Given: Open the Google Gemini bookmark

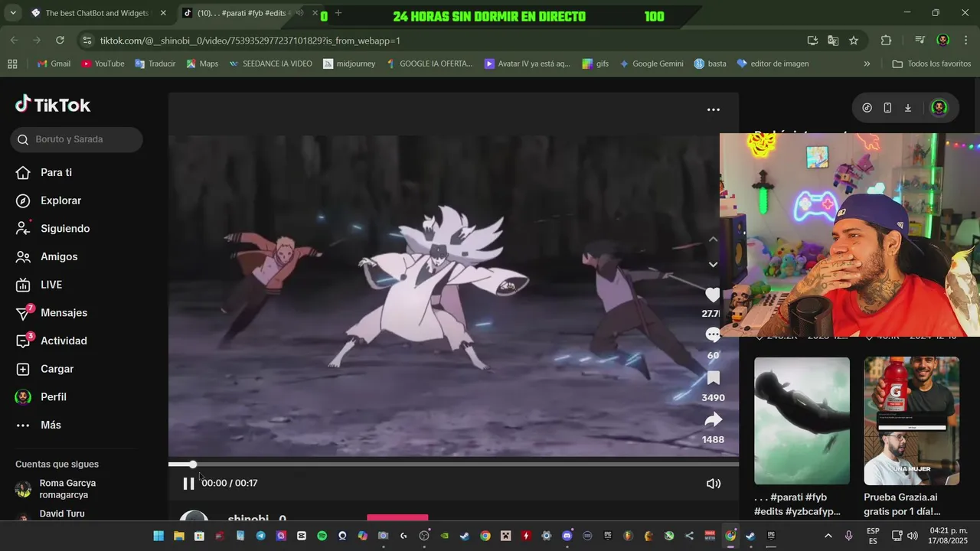Looking at the screenshot, I should 651,64.
